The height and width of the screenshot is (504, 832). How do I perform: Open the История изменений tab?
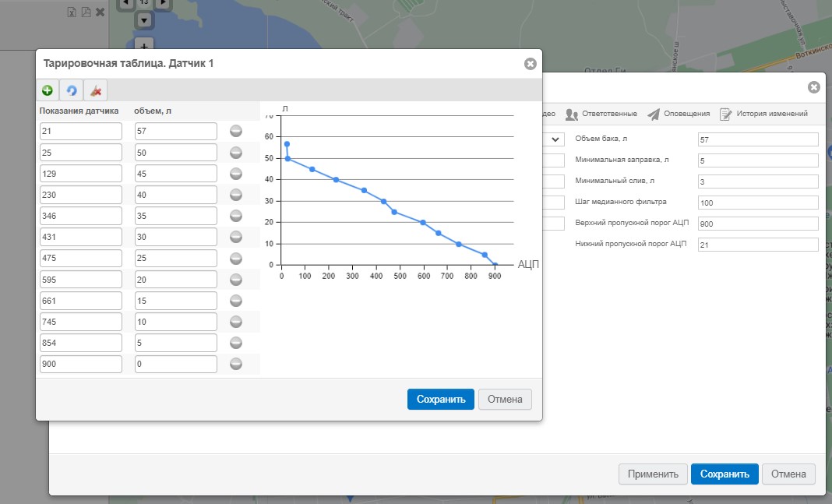[x=763, y=114]
